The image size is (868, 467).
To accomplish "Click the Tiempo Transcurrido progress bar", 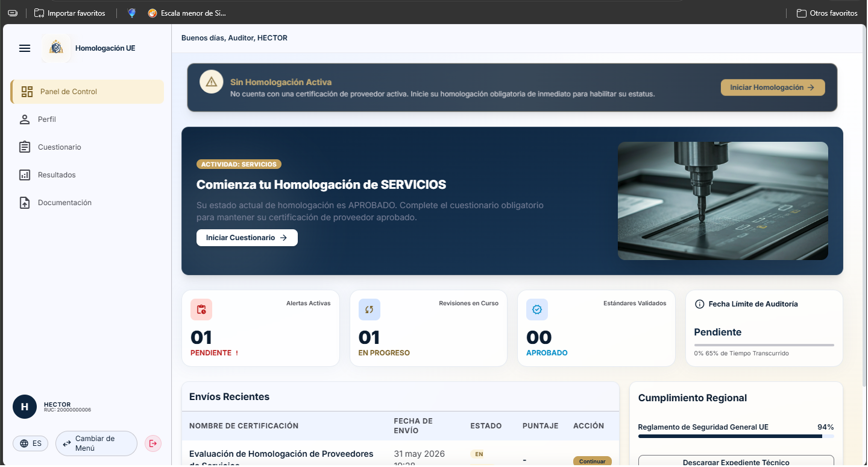I will click(x=764, y=345).
